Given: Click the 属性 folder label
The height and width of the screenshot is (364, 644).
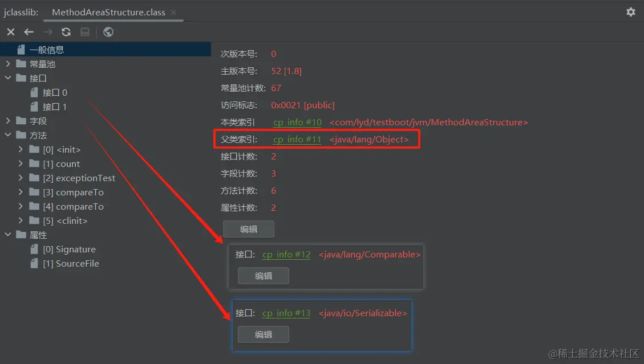Looking at the screenshot, I should click(38, 235).
